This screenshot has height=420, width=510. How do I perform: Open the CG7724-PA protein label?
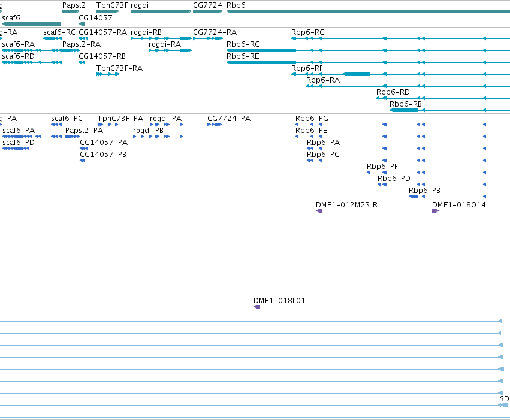(x=229, y=119)
